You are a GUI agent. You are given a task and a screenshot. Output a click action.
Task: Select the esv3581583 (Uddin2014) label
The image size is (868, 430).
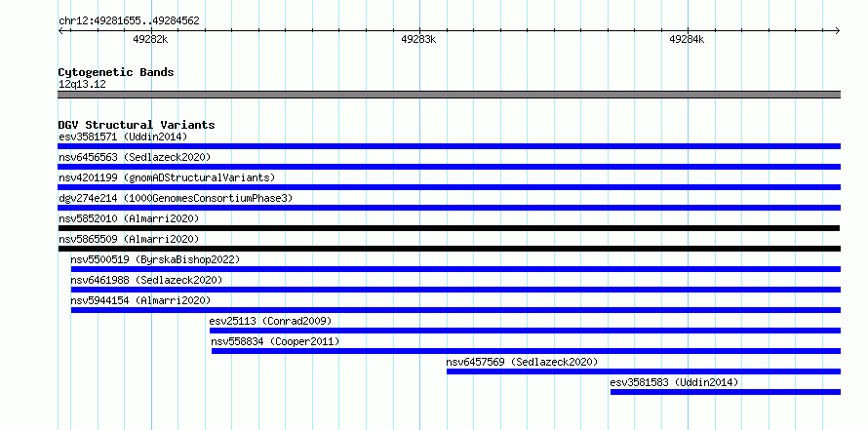tap(674, 382)
